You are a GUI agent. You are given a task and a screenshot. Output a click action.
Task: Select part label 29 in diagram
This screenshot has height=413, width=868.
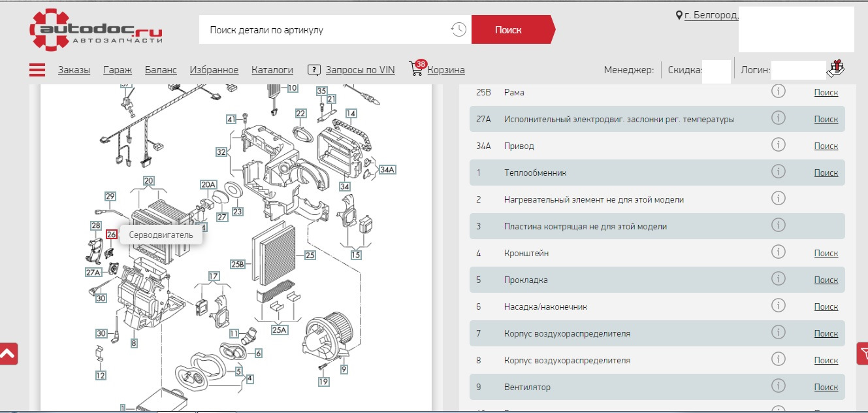(110, 196)
